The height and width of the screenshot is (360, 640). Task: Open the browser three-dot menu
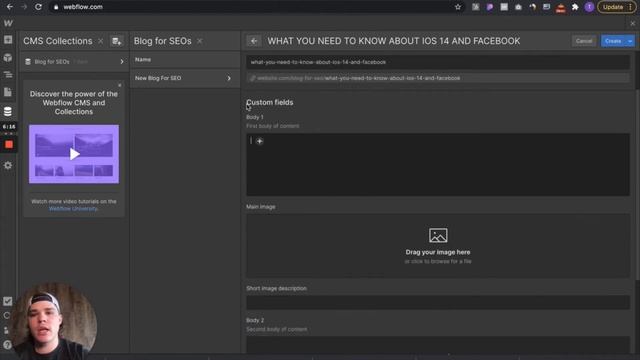(631, 7)
